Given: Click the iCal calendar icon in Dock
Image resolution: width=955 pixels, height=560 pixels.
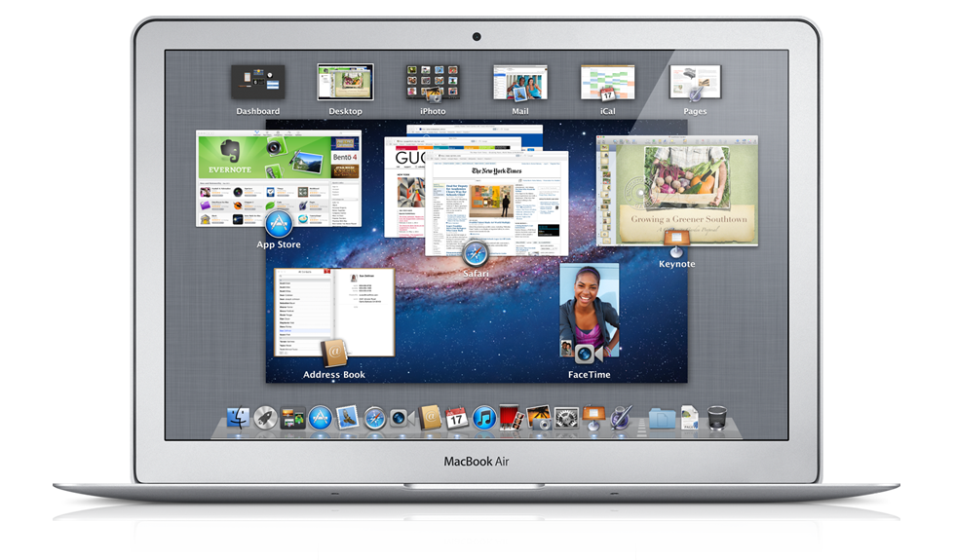Looking at the screenshot, I should click(457, 419).
